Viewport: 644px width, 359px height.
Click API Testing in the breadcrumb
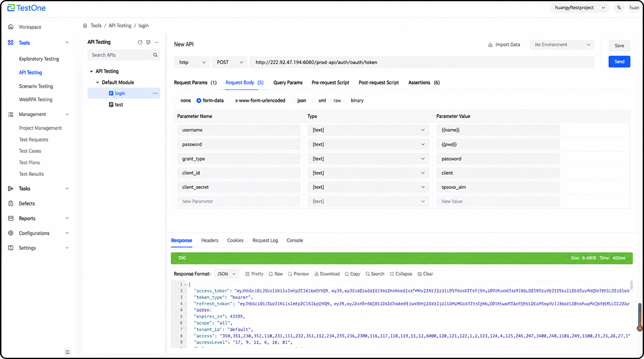pos(120,25)
